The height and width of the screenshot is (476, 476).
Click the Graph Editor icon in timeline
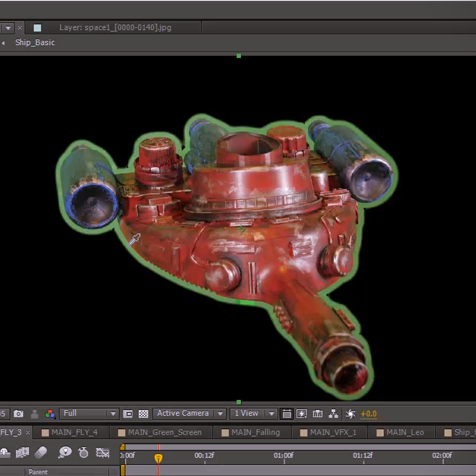(103, 453)
